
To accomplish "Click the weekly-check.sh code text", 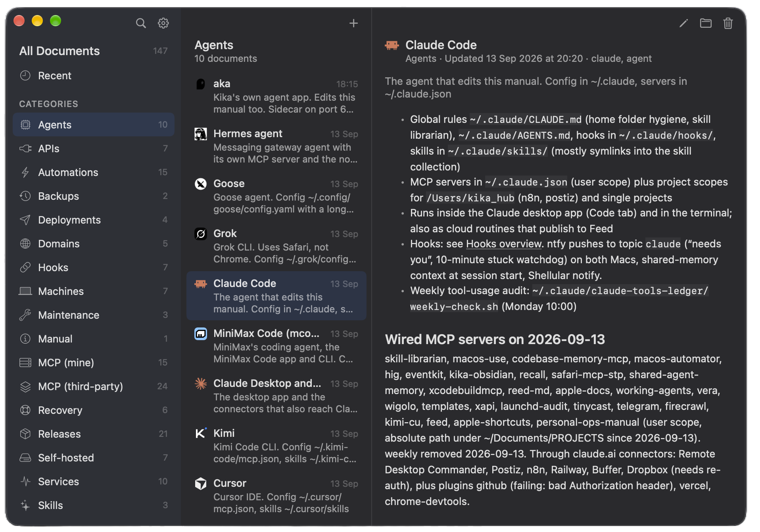I will pyautogui.click(x=454, y=307).
